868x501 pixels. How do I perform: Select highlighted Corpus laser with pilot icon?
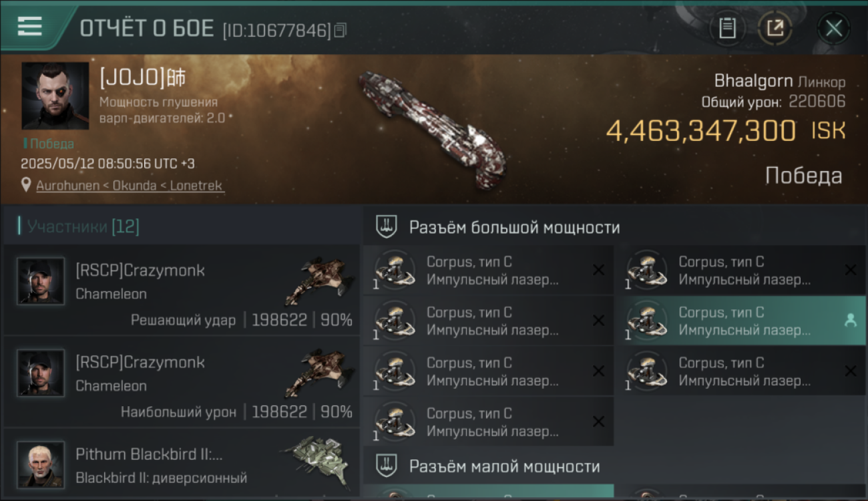click(x=740, y=321)
